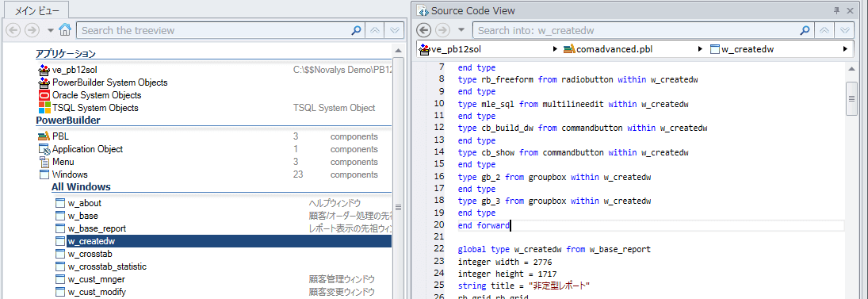868x299 pixels.
Task: Click code line 22 global type w_createdw
Action: point(554,249)
